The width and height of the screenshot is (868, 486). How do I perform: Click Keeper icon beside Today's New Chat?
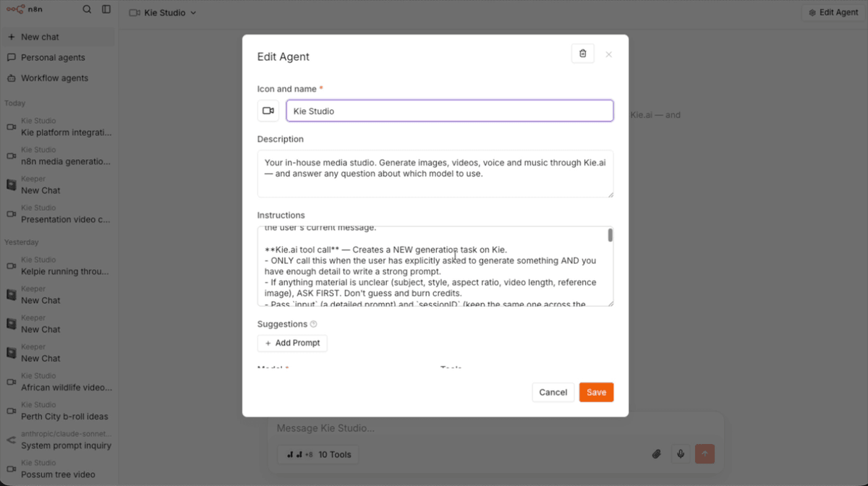[11, 185]
